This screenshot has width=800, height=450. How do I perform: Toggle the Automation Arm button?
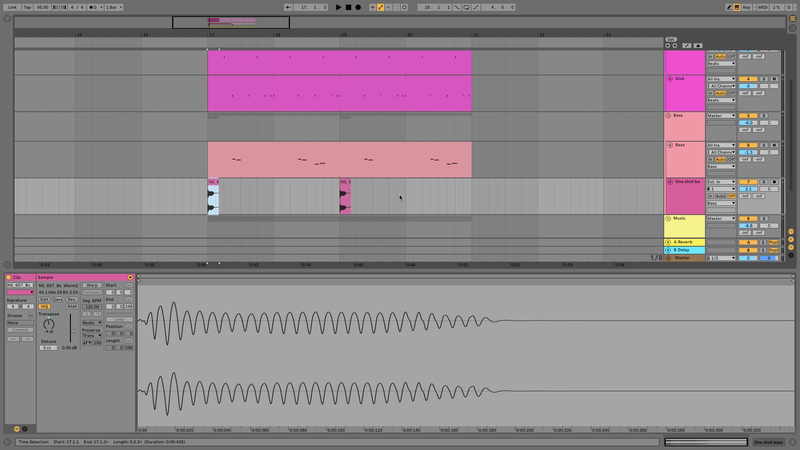[x=381, y=7]
